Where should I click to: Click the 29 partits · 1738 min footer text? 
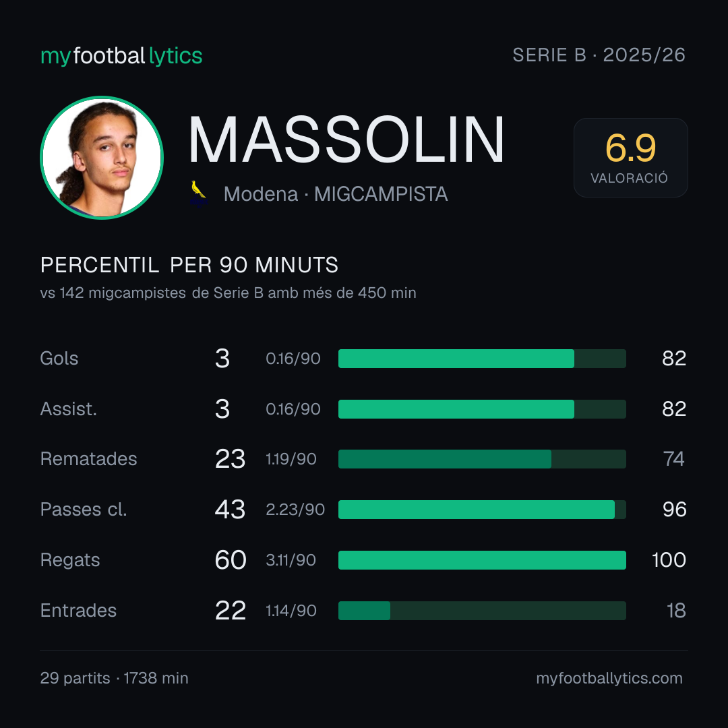click(114, 678)
